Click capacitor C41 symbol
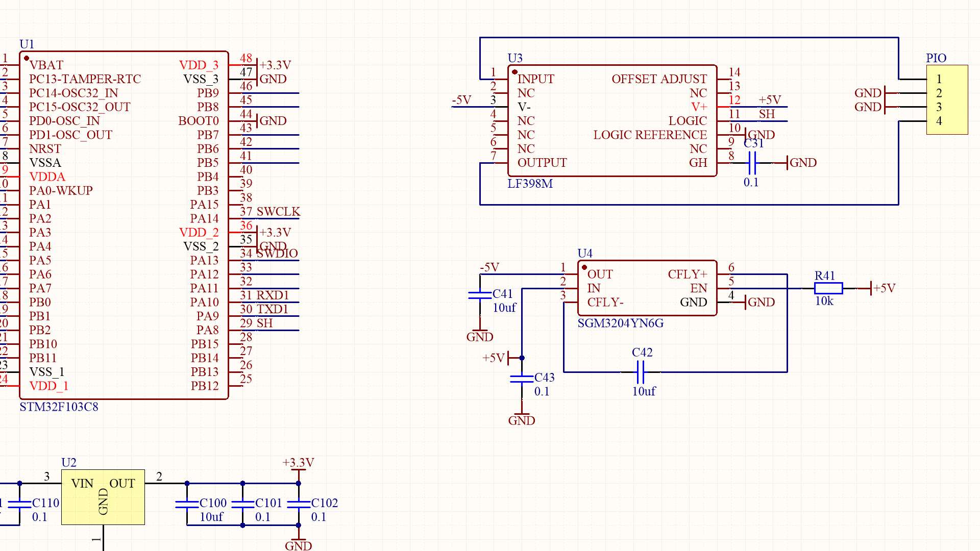980x551 pixels. (480, 295)
